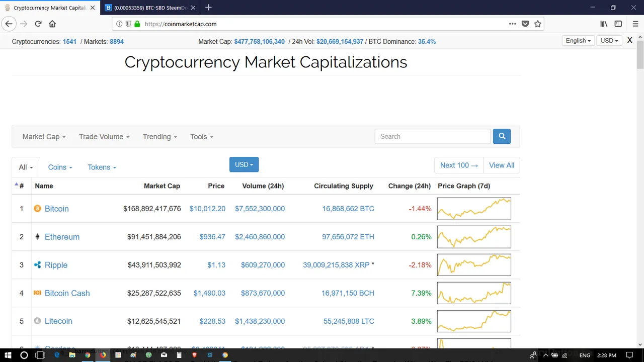Click the View All button
Screen dimensions: 644x362
point(502,165)
